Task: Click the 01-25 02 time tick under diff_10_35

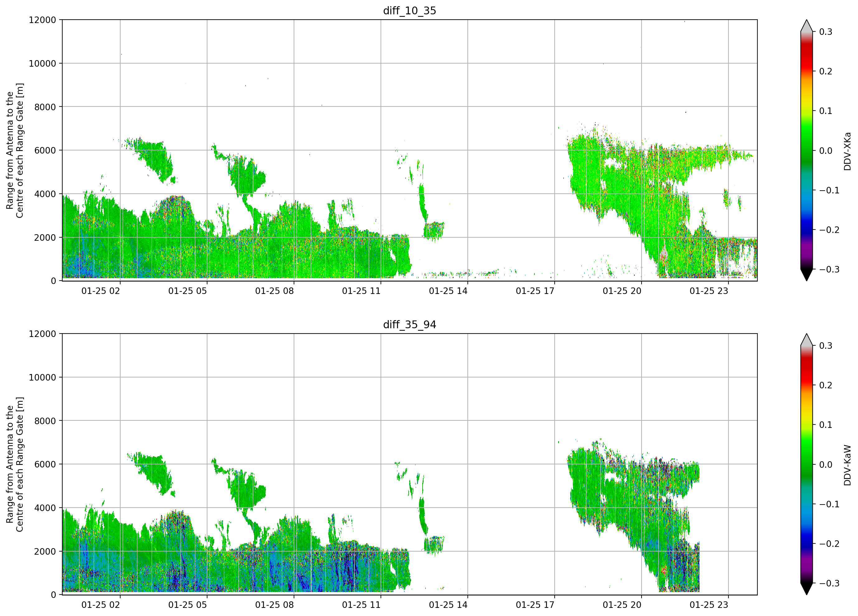Action: [101, 291]
